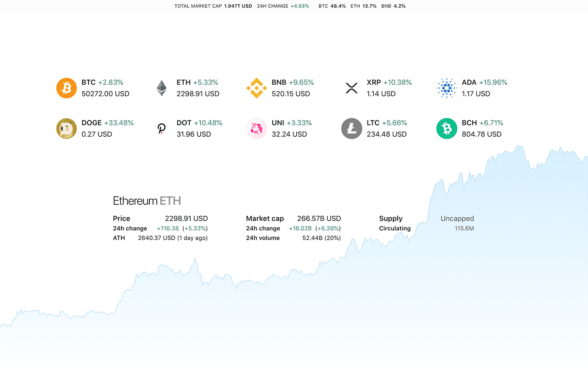
Task: Click the Circulating supply 115.6M value
Action: [x=464, y=228]
